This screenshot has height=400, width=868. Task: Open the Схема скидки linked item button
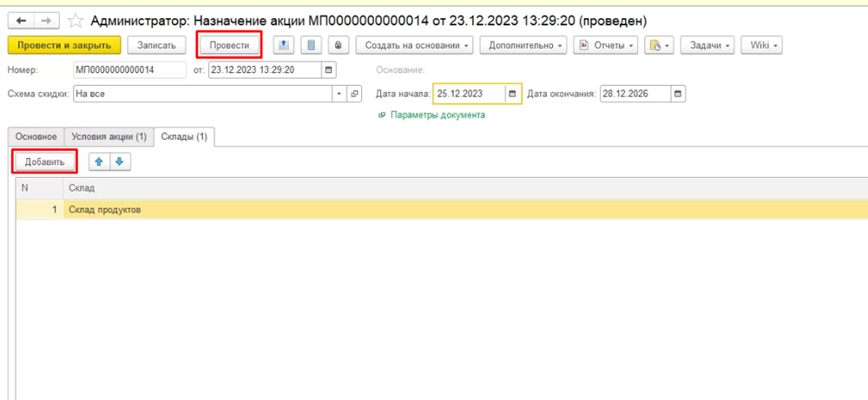tap(354, 94)
